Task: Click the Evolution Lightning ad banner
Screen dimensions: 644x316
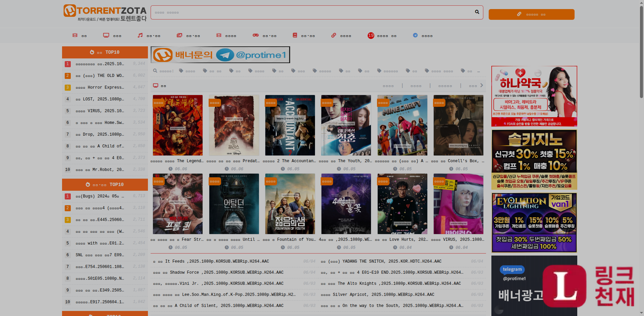Action: (534, 223)
